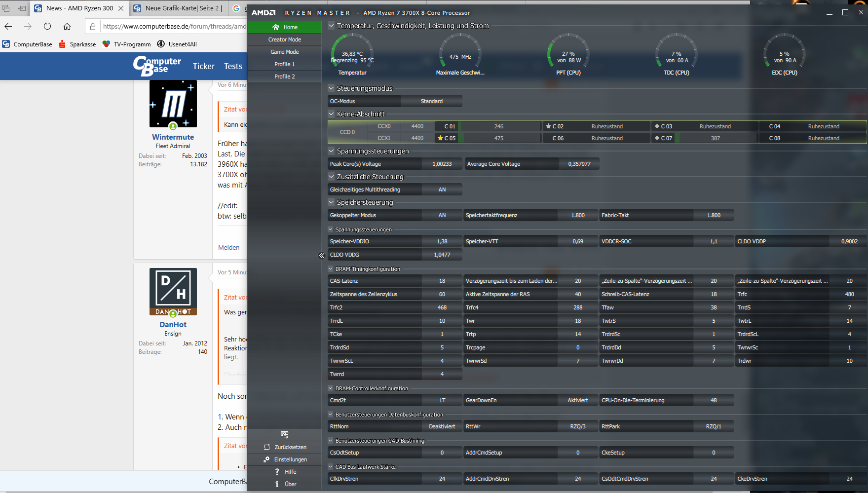Click the EDC (CPU) gauge
The width and height of the screenshot is (868, 493).
(x=785, y=54)
